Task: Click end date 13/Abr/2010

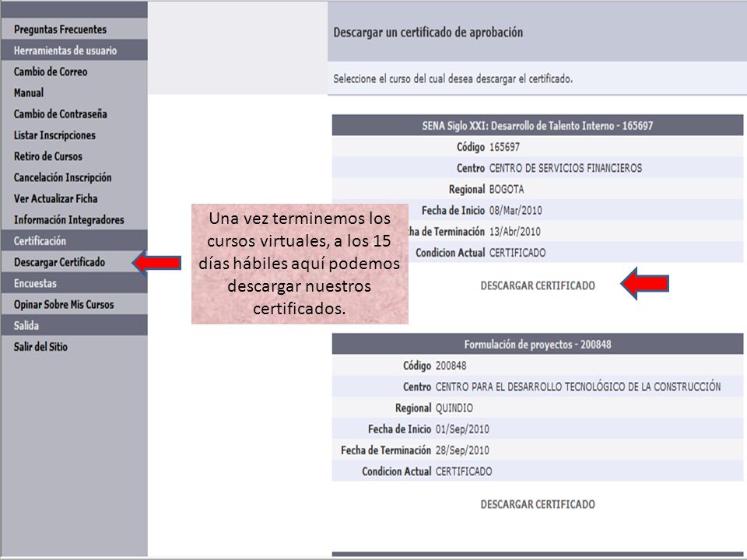Action: (x=515, y=232)
